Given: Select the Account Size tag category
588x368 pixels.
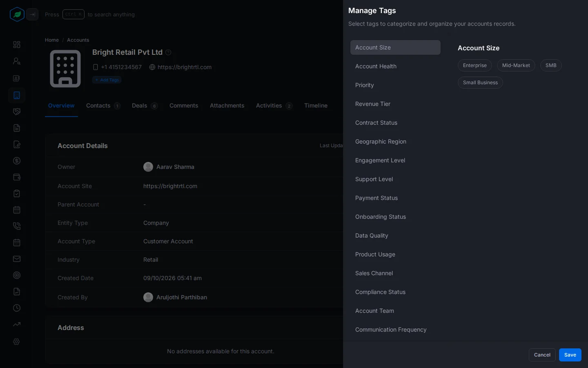Looking at the screenshot, I should pyautogui.click(x=395, y=47).
